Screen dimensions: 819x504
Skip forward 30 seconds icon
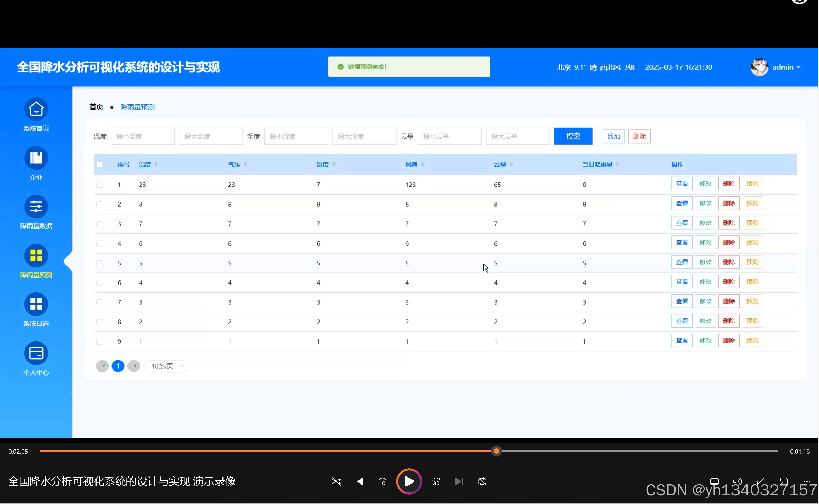[436, 482]
